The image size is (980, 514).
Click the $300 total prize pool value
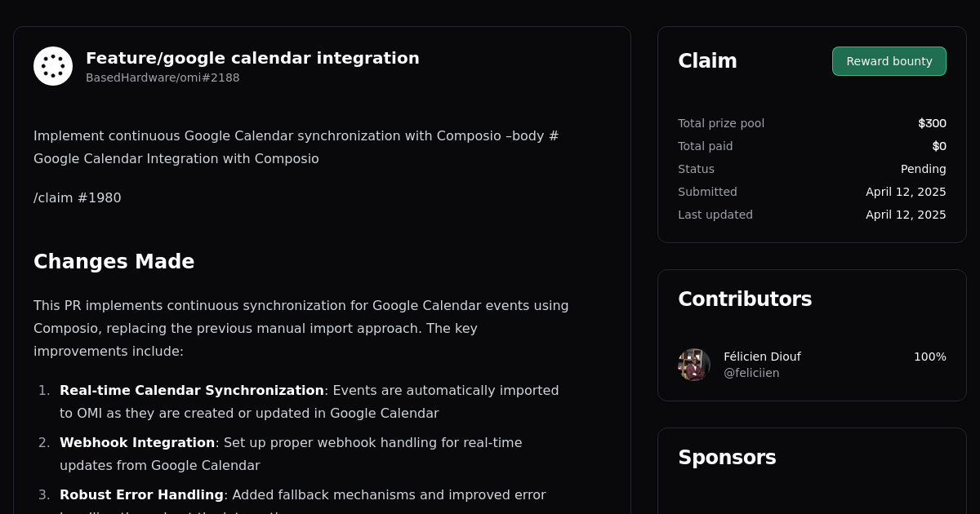click(x=932, y=123)
